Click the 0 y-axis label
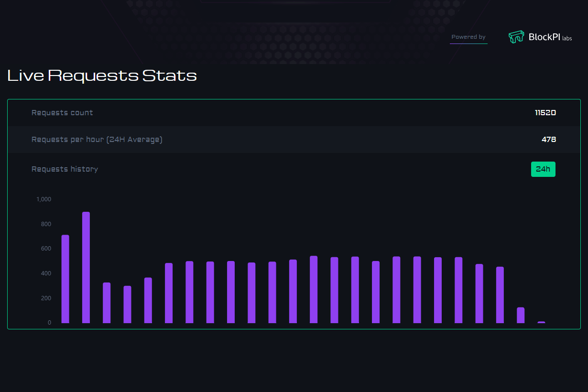This screenshot has width=588, height=392. [x=50, y=323]
